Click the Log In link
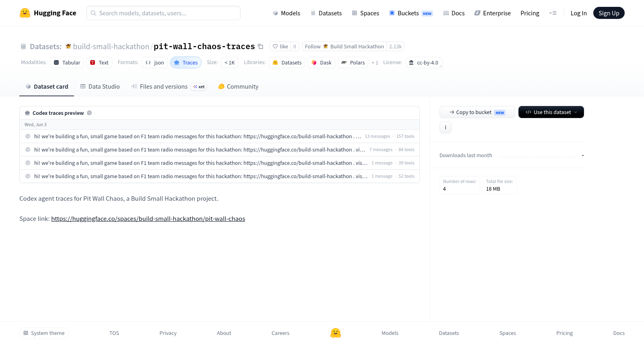The width and height of the screenshot is (644, 347). coord(578,13)
